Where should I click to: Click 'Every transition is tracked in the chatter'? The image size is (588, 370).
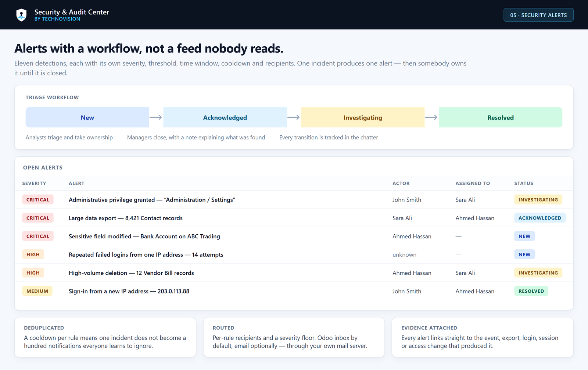click(x=329, y=137)
